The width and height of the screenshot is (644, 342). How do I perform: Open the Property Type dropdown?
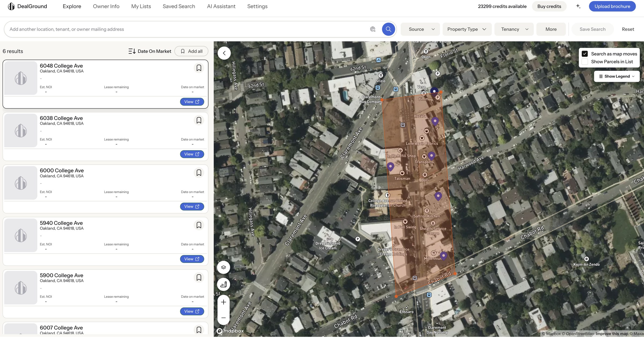[467, 29]
